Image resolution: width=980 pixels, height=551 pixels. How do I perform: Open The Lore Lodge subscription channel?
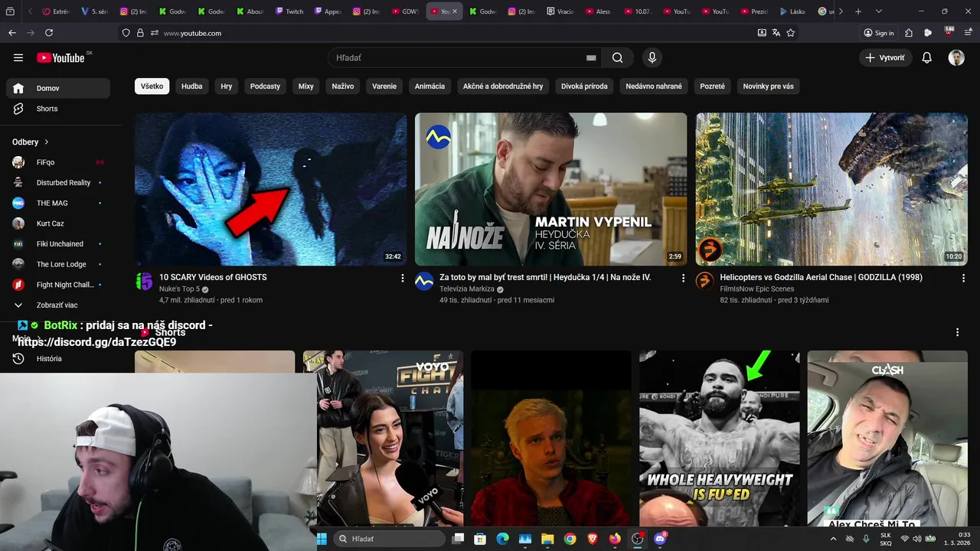pyautogui.click(x=58, y=264)
